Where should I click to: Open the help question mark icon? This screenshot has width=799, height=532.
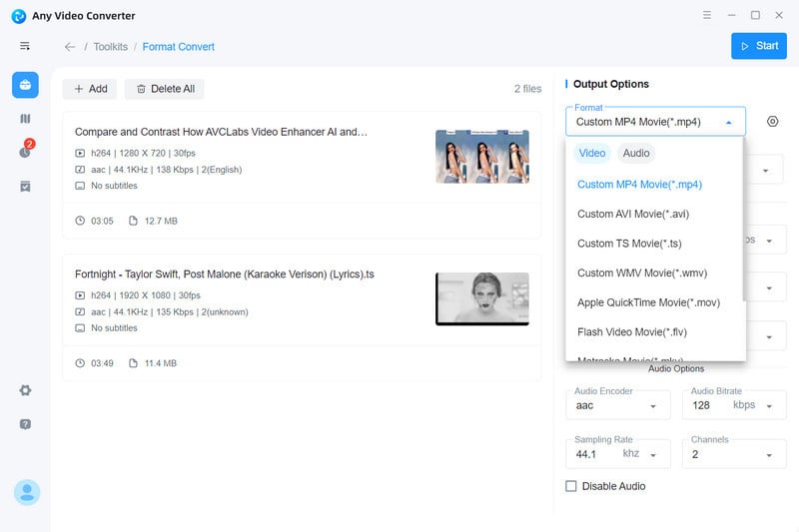pyautogui.click(x=25, y=424)
